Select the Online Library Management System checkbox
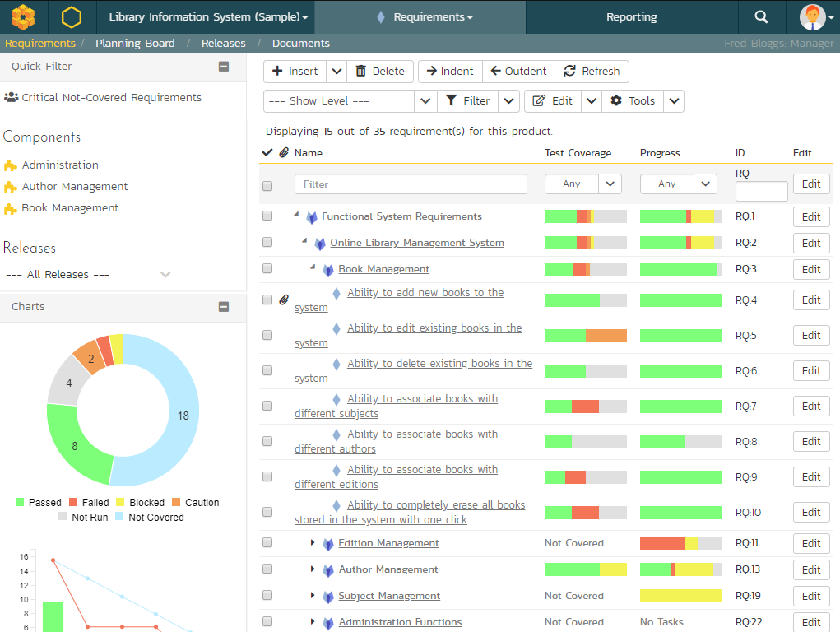The width and height of the screenshot is (840, 632). [267, 242]
